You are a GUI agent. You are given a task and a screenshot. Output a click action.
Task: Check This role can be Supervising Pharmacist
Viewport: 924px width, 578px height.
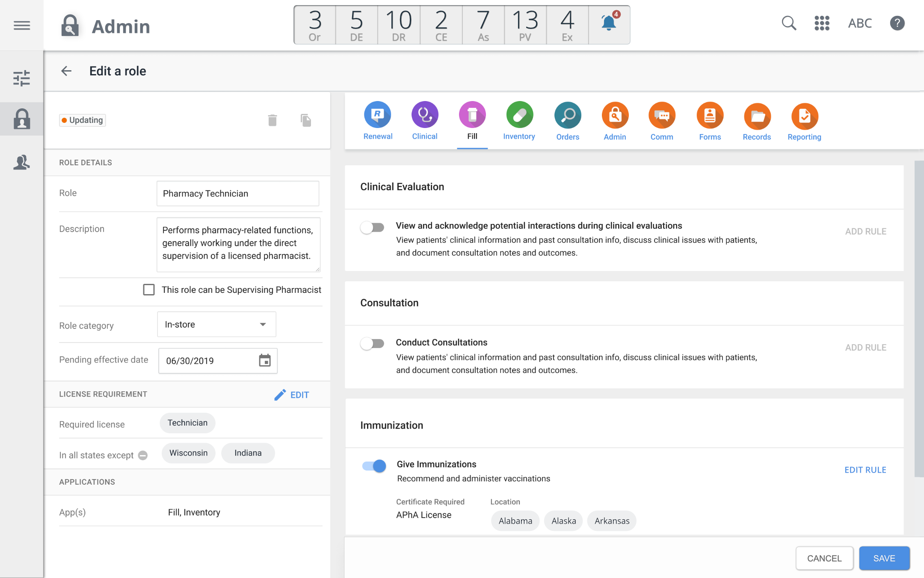click(x=149, y=290)
